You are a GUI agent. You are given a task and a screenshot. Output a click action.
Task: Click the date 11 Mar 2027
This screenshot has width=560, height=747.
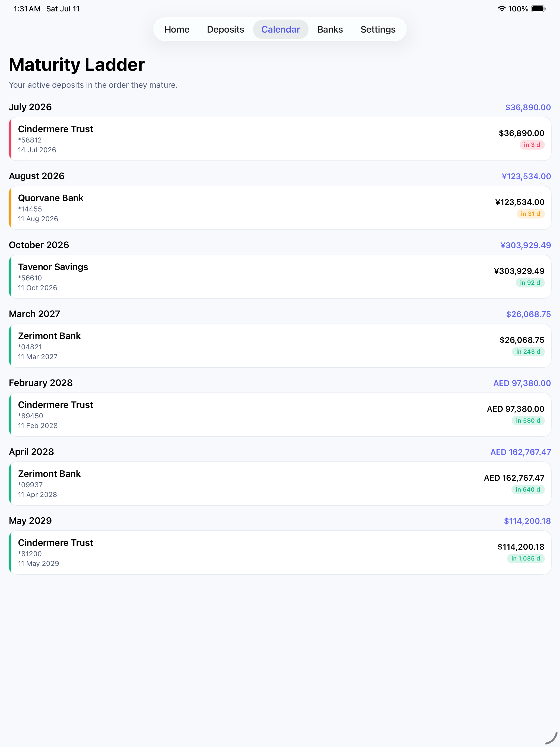point(38,357)
